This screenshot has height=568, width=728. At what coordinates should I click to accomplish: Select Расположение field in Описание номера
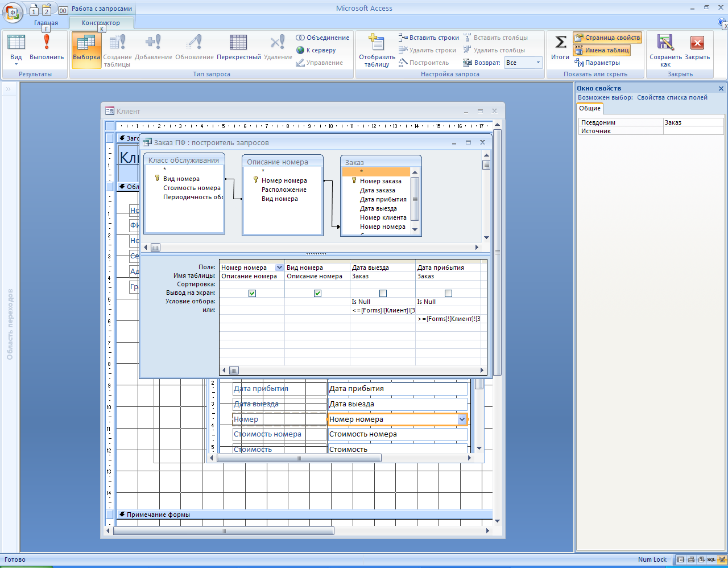284,190
